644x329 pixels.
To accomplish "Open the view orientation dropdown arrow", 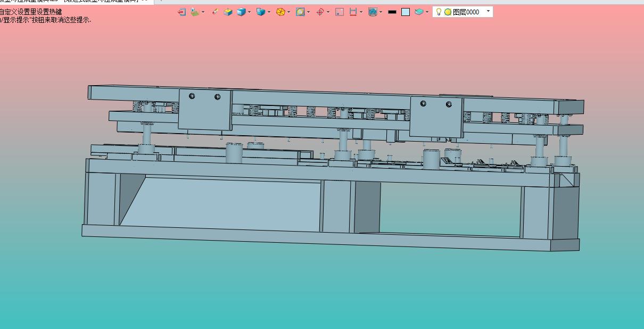I will (x=269, y=12).
